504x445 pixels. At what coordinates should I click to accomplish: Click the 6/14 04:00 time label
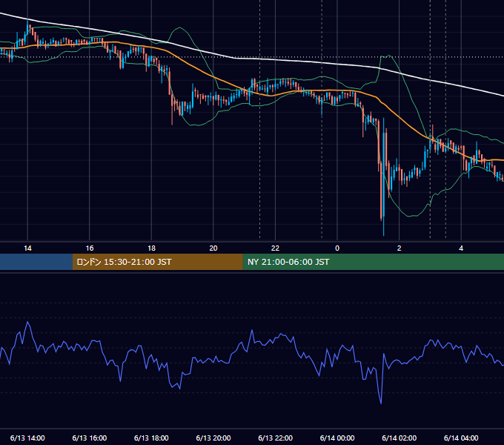(461, 438)
